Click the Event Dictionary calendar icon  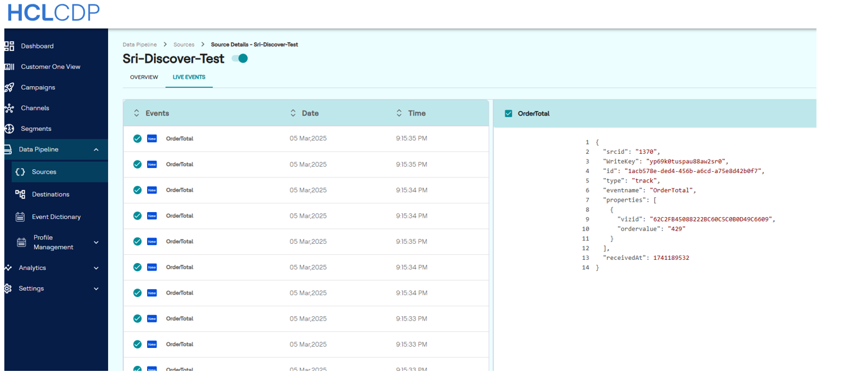pyautogui.click(x=20, y=217)
